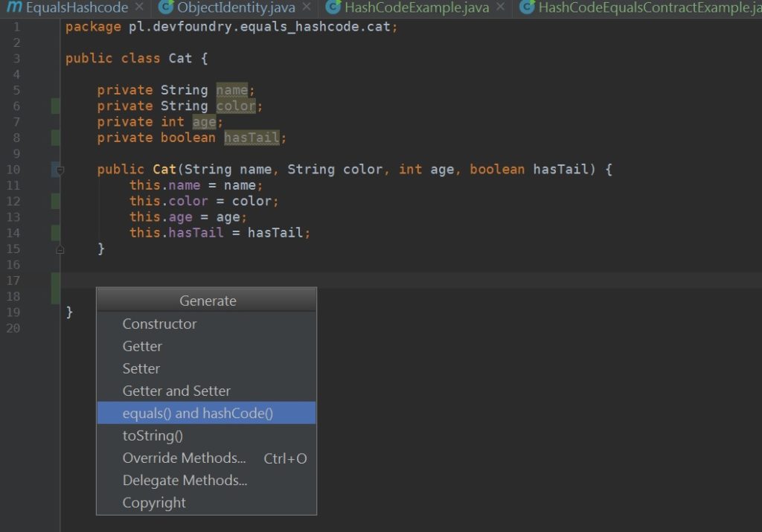Image resolution: width=762 pixels, height=532 pixels.
Task: Click the fold end marker at line 15
Action: pyautogui.click(x=60, y=249)
